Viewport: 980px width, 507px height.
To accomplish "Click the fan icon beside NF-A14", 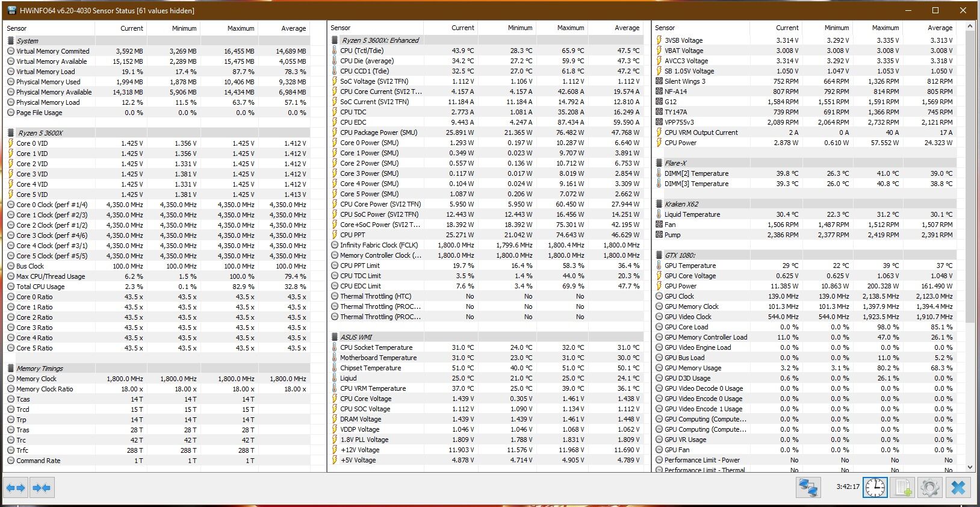I will [659, 92].
